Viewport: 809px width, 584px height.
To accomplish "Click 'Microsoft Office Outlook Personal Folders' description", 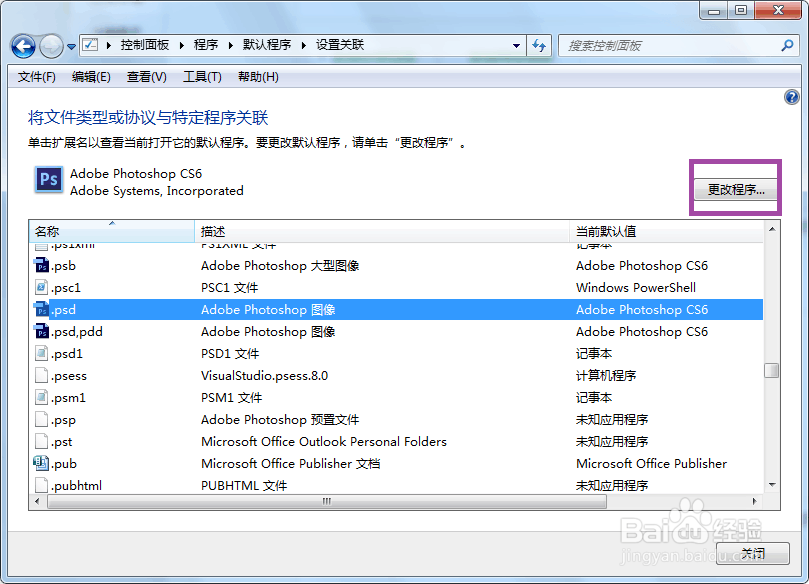I will (324, 442).
